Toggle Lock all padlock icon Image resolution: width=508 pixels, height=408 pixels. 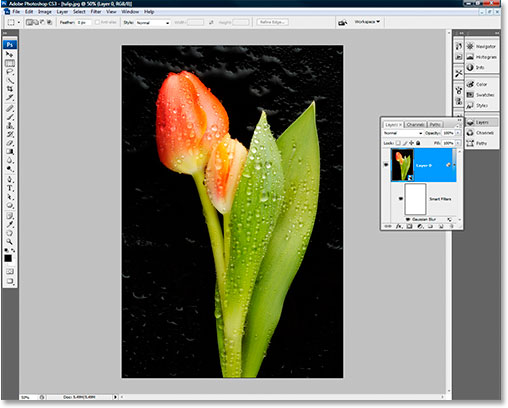coord(418,143)
